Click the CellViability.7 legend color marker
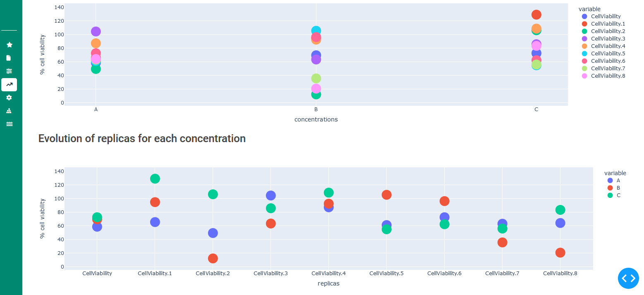Screen dimensions: 644x295 pyautogui.click(x=584, y=69)
